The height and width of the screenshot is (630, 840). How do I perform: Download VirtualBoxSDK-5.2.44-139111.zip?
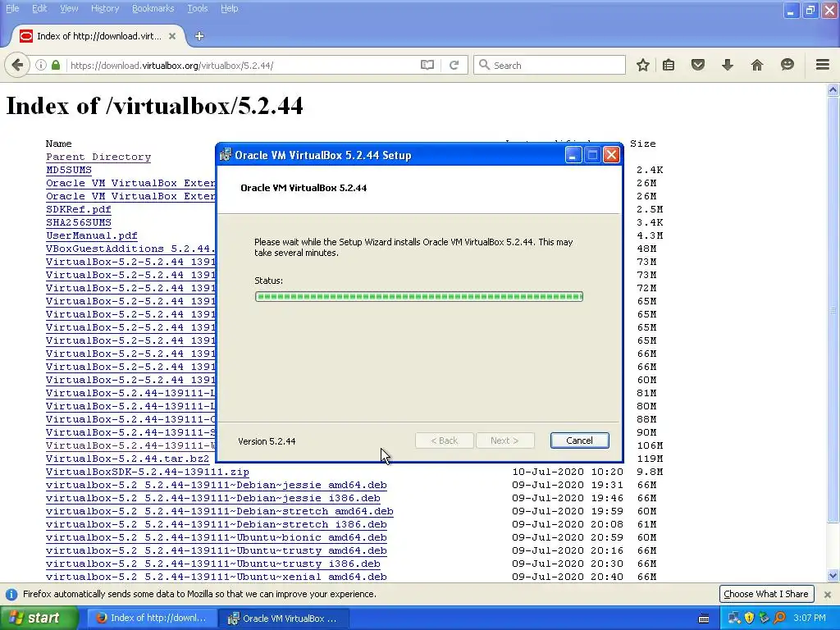click(x=148, y=472)
